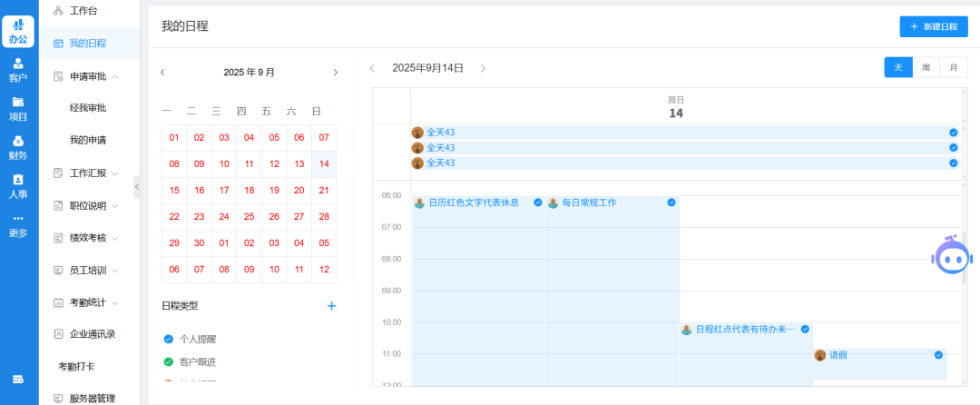Toggle completion check on 请假 event

(x=938, y=355)
